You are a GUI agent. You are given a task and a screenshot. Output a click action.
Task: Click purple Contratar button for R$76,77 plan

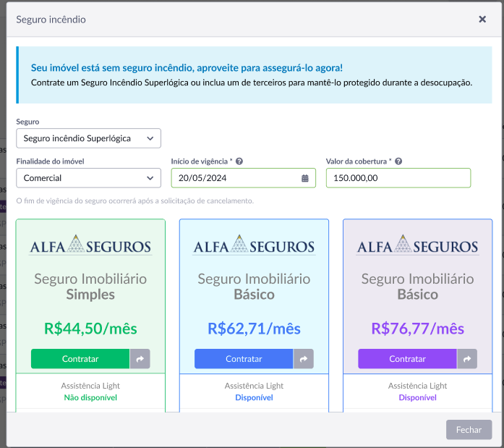(407, 358)
